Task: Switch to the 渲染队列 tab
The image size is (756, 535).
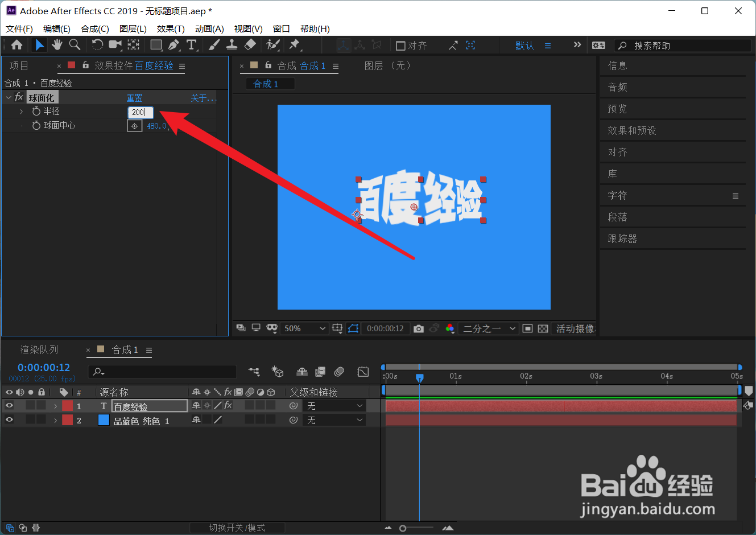Action: click(39, 349)
